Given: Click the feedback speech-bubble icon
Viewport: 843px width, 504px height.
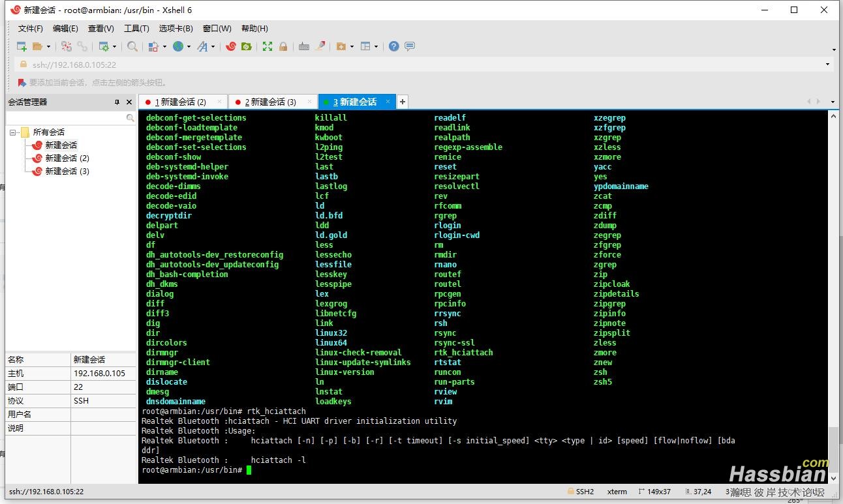Looking at the screenshot, I should [410, 46].
